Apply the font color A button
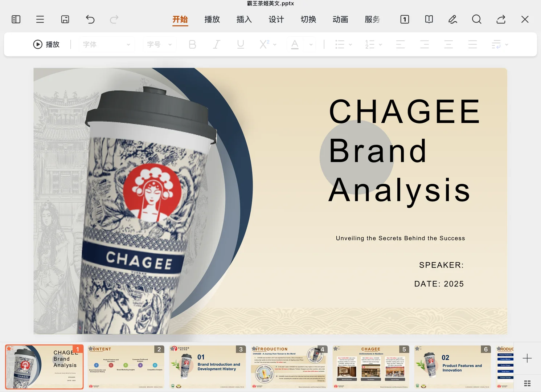Image resolution: width=541 pixels, height=392 pixels. [295, 44]
